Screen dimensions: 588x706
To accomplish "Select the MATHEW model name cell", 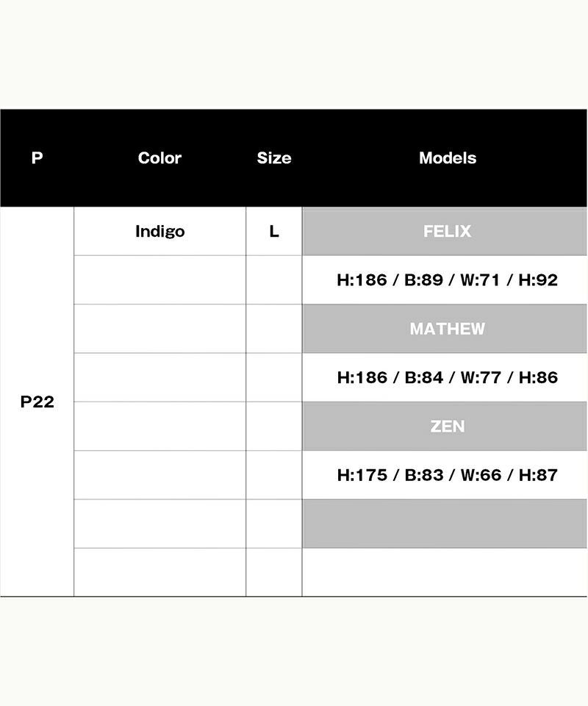I will [447, 329].
